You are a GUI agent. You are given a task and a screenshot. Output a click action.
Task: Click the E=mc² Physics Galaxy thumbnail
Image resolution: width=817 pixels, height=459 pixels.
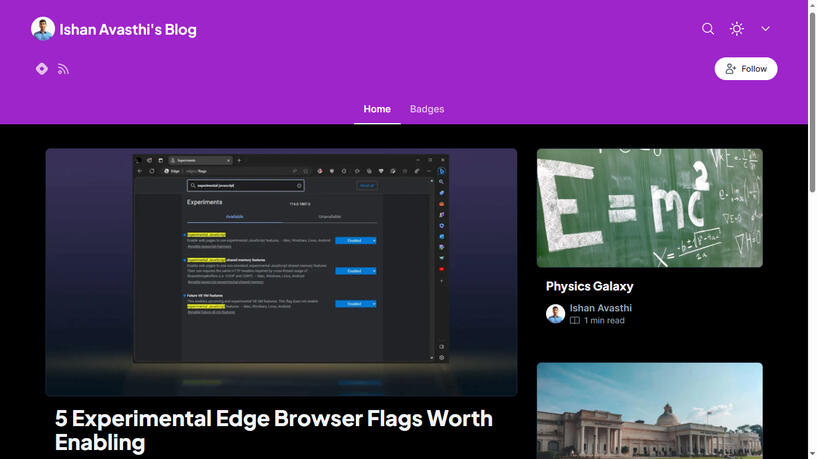[x=649, y=208]
